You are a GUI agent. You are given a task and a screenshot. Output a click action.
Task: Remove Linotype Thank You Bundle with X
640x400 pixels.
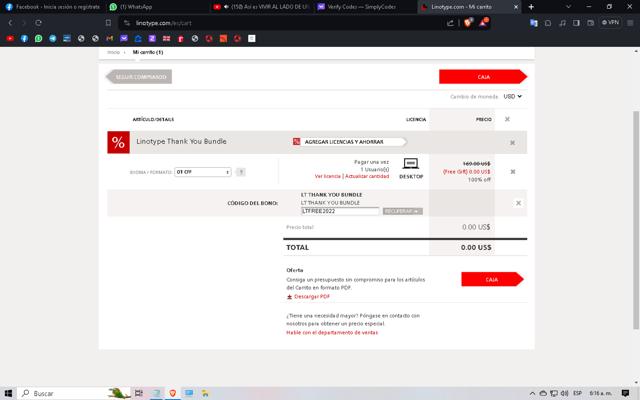coord(512,143)
